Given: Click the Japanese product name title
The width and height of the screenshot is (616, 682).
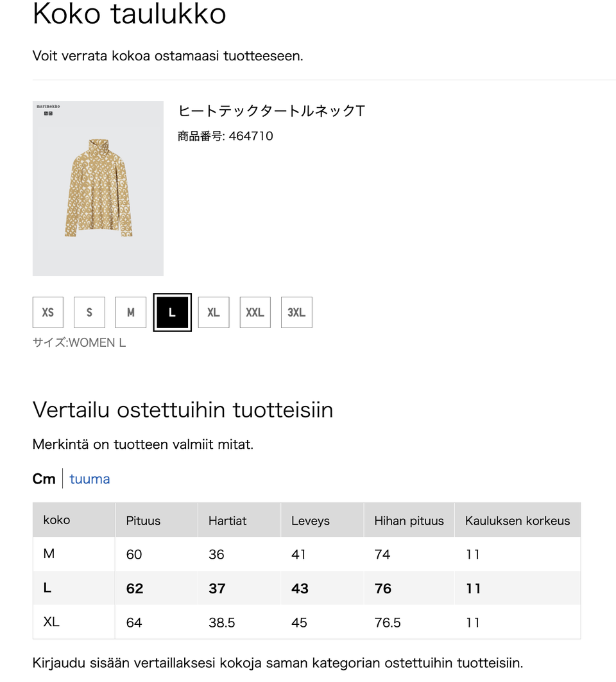Looking at the screenshot, I should pos(271,111).
